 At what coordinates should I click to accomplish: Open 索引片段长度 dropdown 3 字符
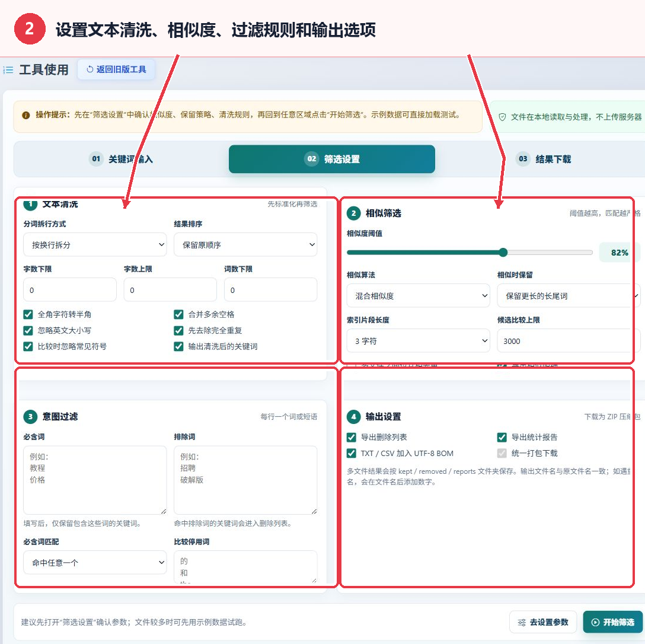click(x=419, y=341)
